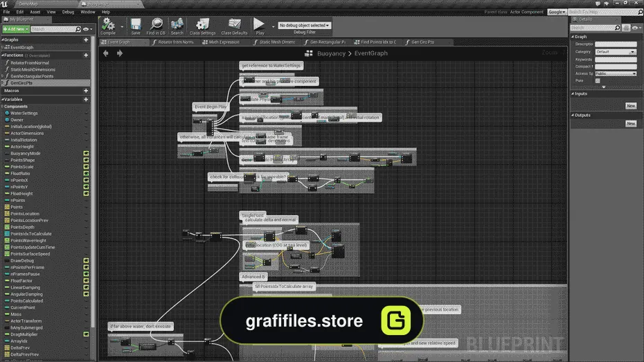The image size is (644, 362).
Task: Check the Pure checkbox in Details
Action: point(598,81)
